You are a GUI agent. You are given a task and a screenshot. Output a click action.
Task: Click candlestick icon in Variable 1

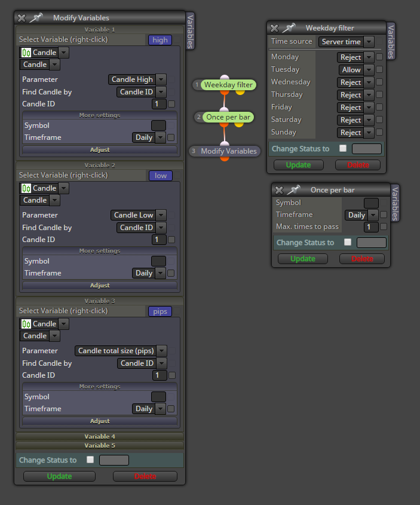pos(26,53)
